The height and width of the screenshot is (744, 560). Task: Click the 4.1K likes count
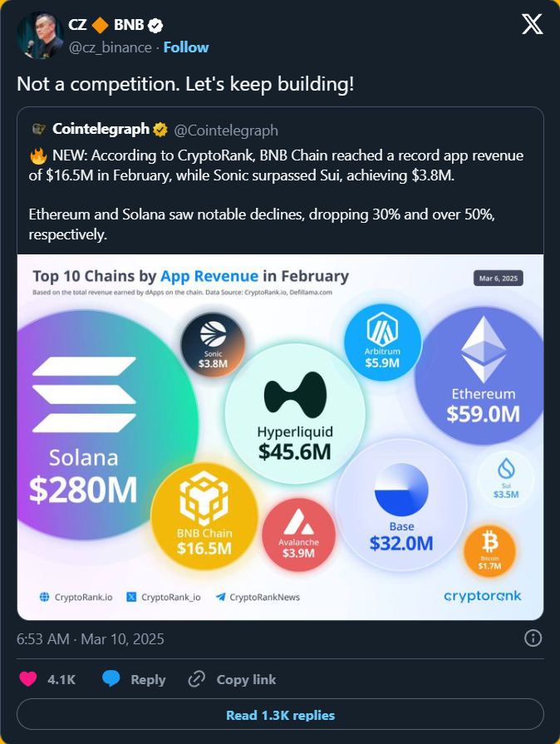pyautogui.click(x=61, y=679)
